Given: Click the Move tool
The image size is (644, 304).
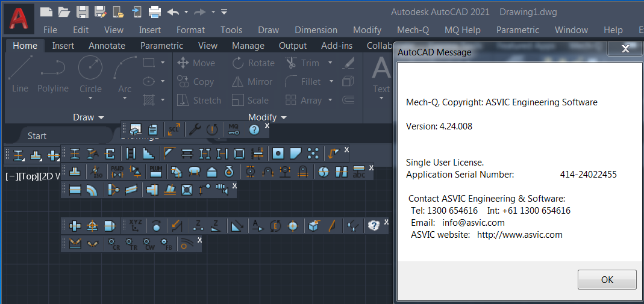Looking at the screenshot, I should 196,63.
